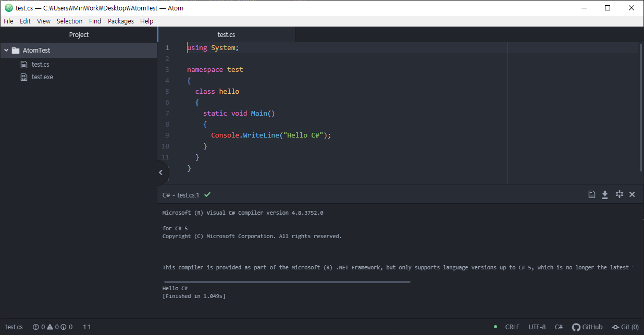Viewport: 644px width, 335px height.
Task: Click the 'for C# 5' output line
Action: tap(175, 228)
